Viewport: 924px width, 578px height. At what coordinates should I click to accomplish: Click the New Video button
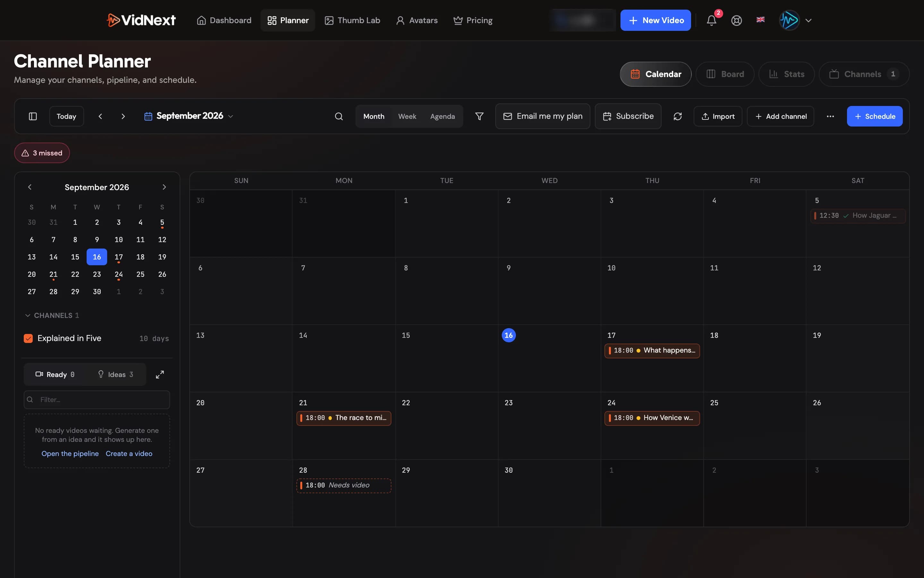tap(655, 20)
